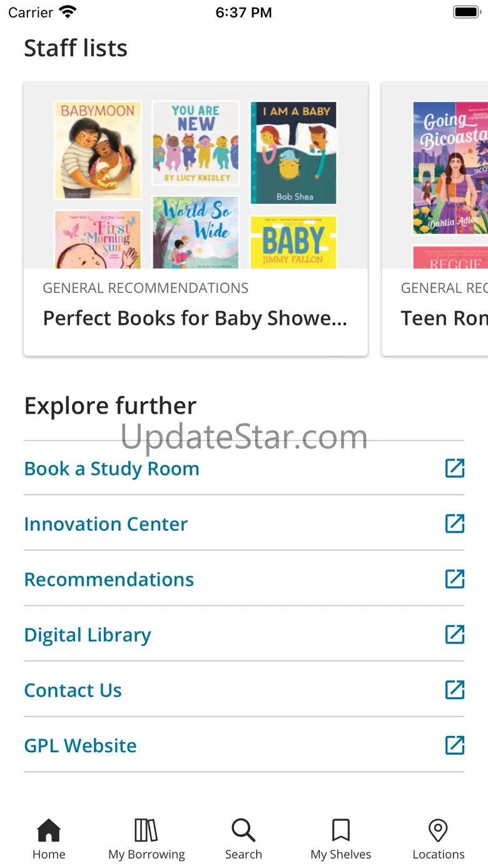Tap the Locations pin icon
This screenshot has height=868, width=488.
coord(438,831)
